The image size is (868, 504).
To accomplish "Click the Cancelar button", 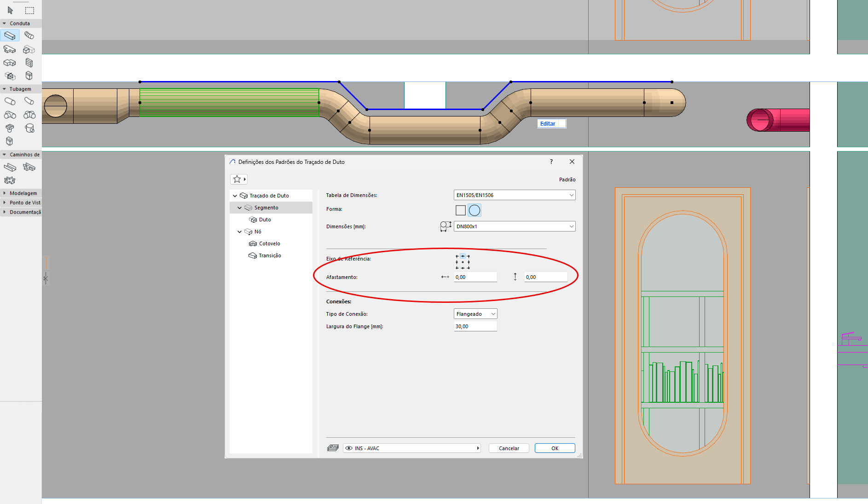I will pos(509,448).
